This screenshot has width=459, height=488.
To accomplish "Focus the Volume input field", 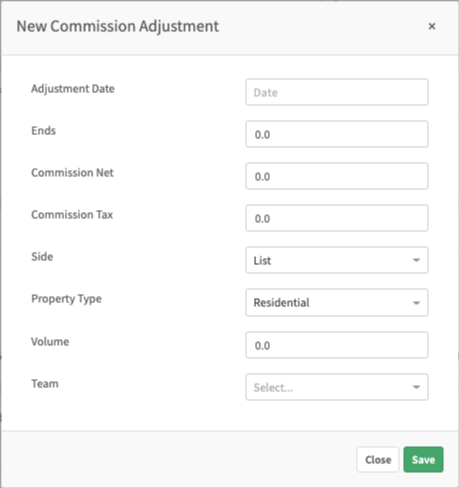I will (x=337, y=345).
